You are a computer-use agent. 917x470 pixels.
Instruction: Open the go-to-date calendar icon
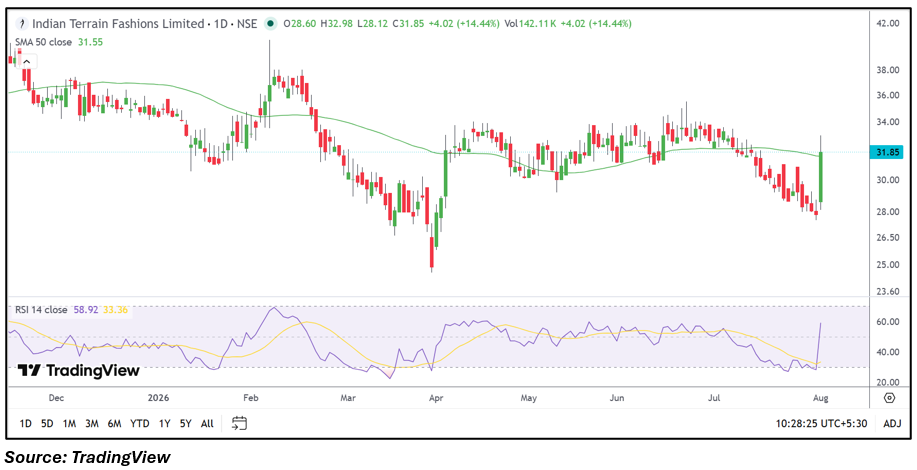point(239,423)
